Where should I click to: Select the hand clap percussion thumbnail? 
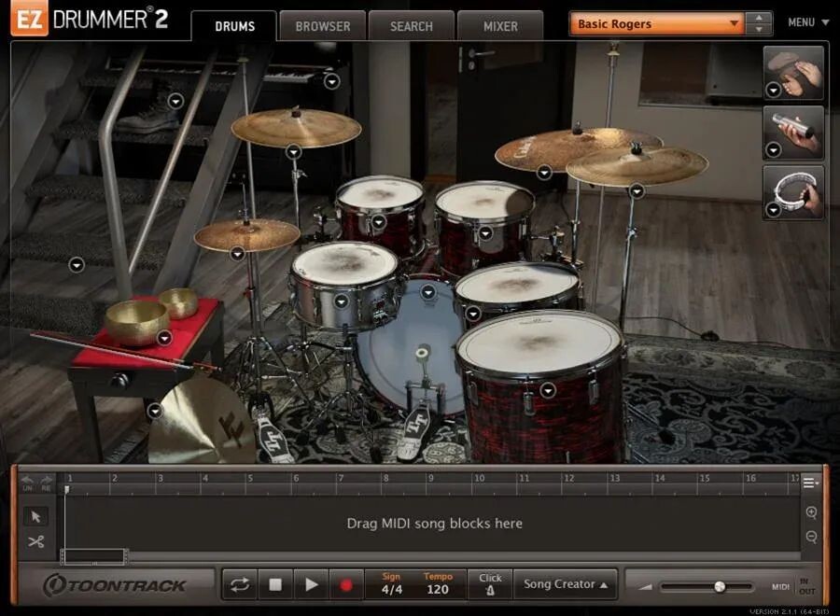(x=793, y=73)
